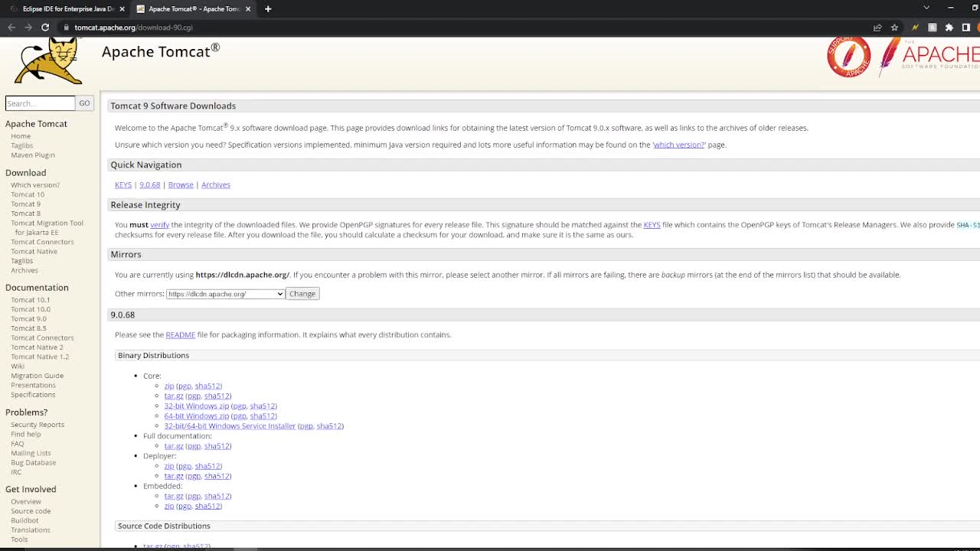Open the Translations sidebar link
Viewport: 980px width, 551px height.
point(31,530)
